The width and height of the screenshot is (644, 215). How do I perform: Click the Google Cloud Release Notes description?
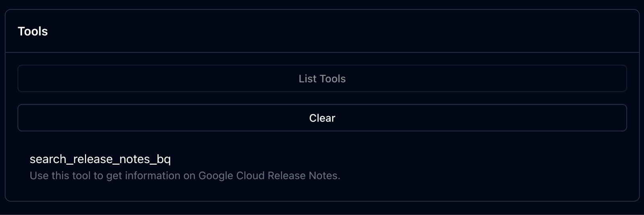point(185,176)
